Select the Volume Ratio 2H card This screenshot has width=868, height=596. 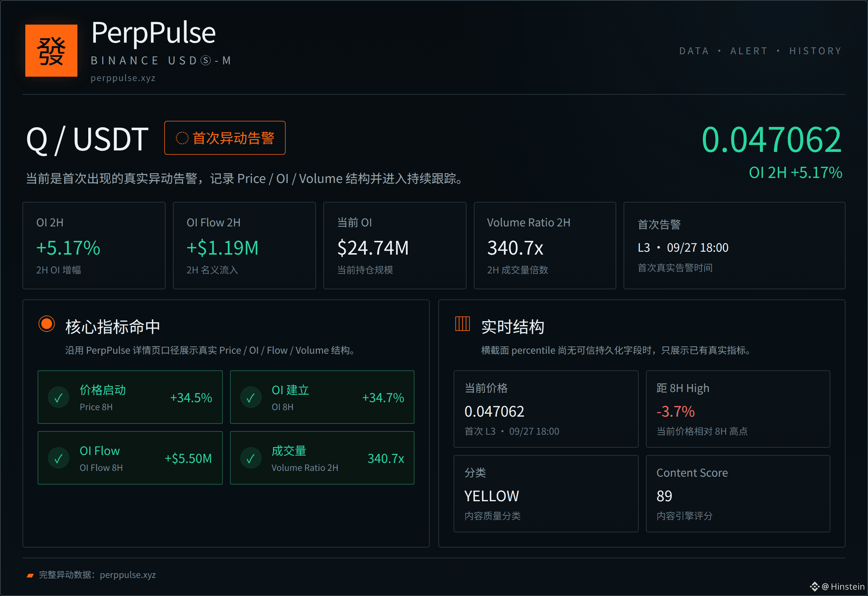pos(545,246)
